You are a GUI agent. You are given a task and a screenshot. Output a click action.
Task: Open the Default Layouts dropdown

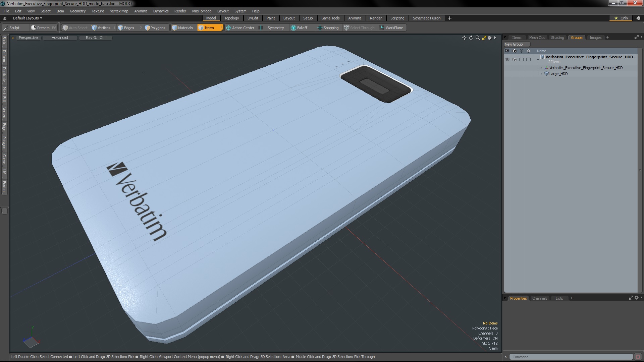pyautogui.click(x=28, y=18)
